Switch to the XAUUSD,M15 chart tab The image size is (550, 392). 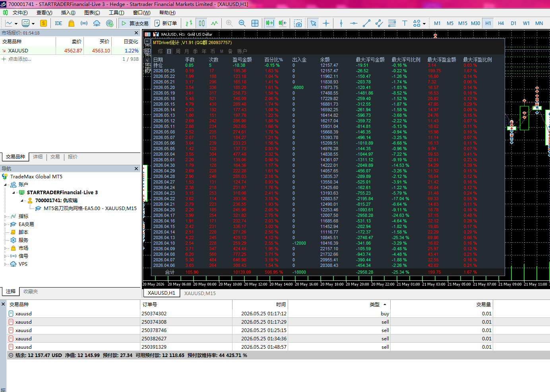[200, 293]
